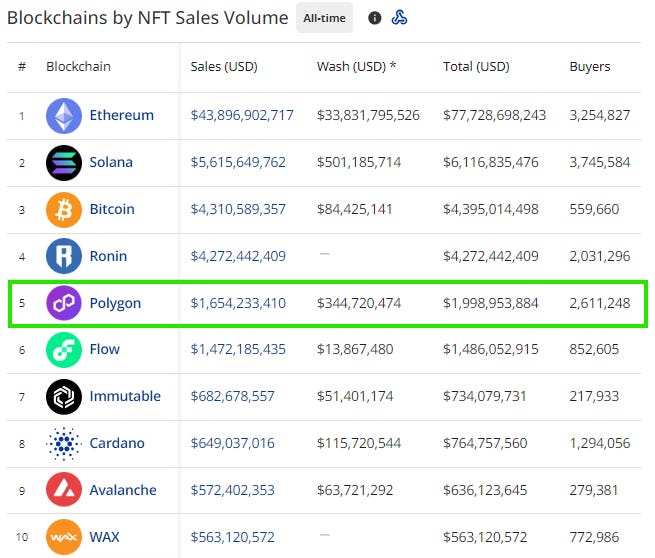Click the blue webhook-style icon in header

pos(399,18)
